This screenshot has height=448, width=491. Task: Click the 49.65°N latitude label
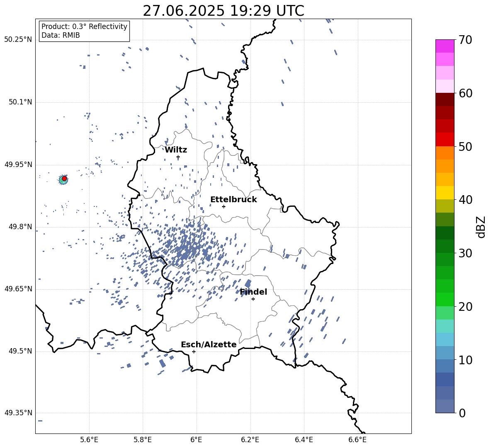(x=18, y=289)
